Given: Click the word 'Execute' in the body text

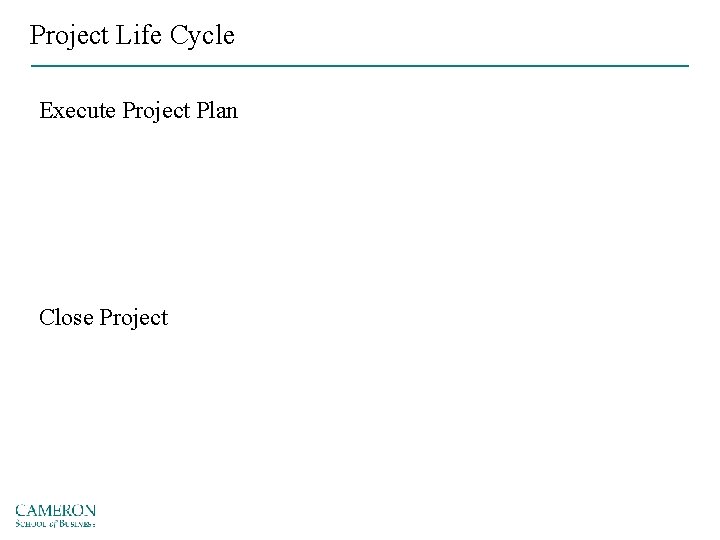Looking at the screenshot, I should [x=77, y=110].
